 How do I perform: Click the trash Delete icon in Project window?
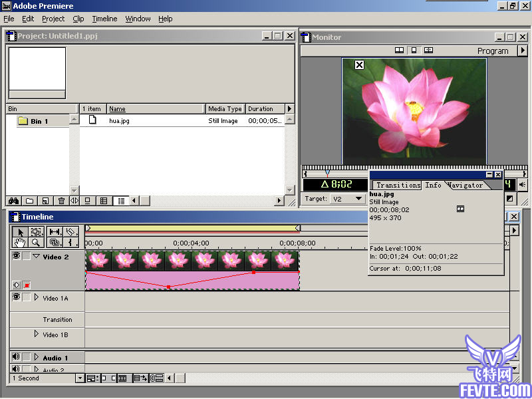point(61,201)
